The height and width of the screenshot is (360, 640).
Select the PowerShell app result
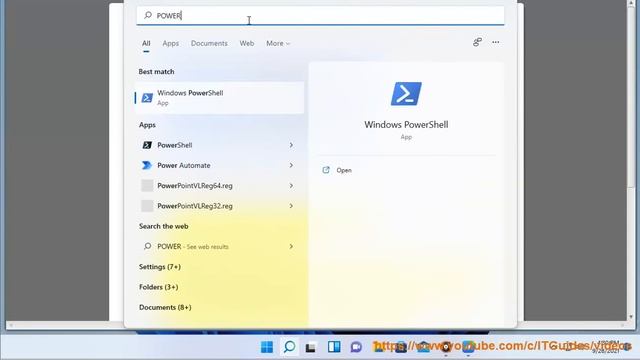pos(220,145)
